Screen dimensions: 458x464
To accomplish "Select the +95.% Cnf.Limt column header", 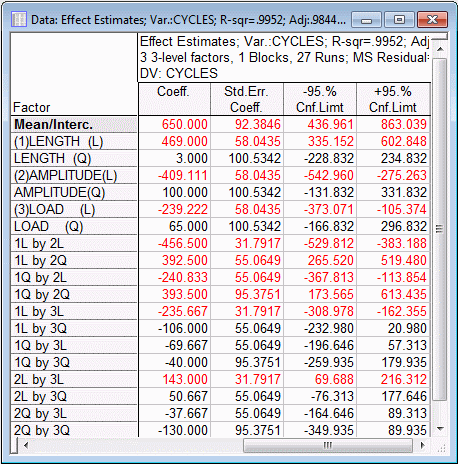I will (393, 99).
